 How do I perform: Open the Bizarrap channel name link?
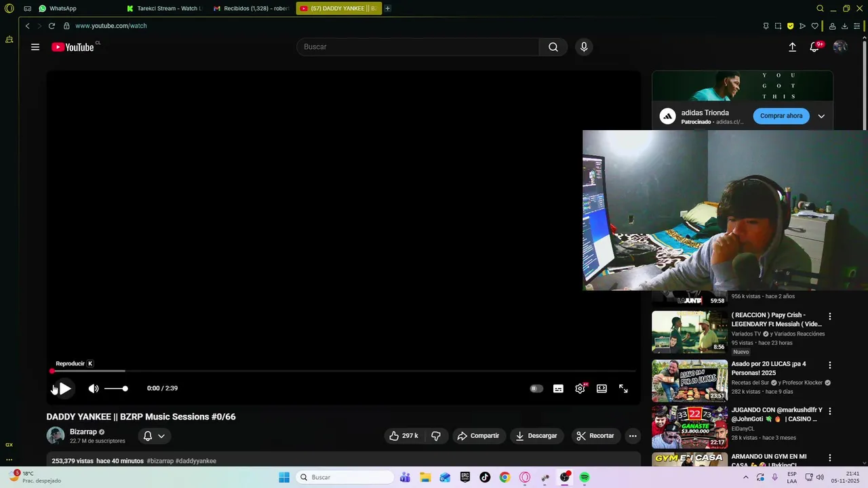point(83,432)
